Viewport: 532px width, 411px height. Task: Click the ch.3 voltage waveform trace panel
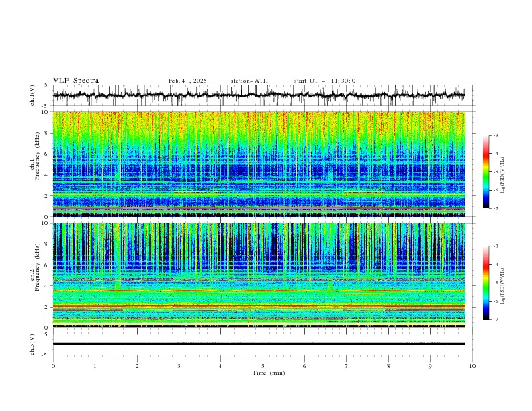coord(263,345)
